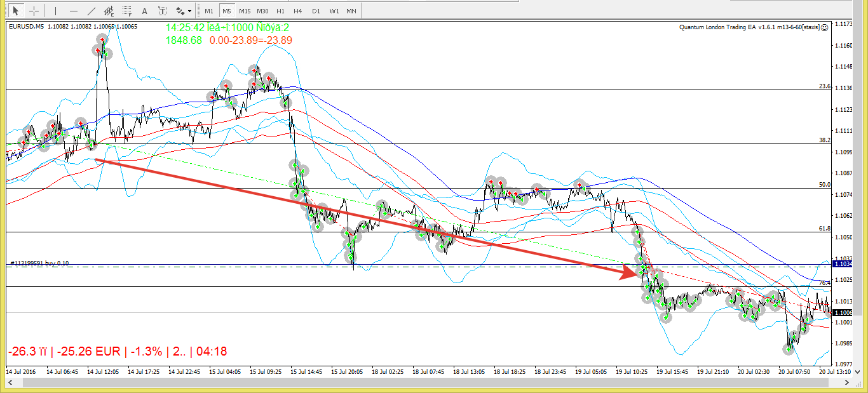Select the Equidistant Channel tool
This screenshot has height=393, width=868.
coord(109,10)
